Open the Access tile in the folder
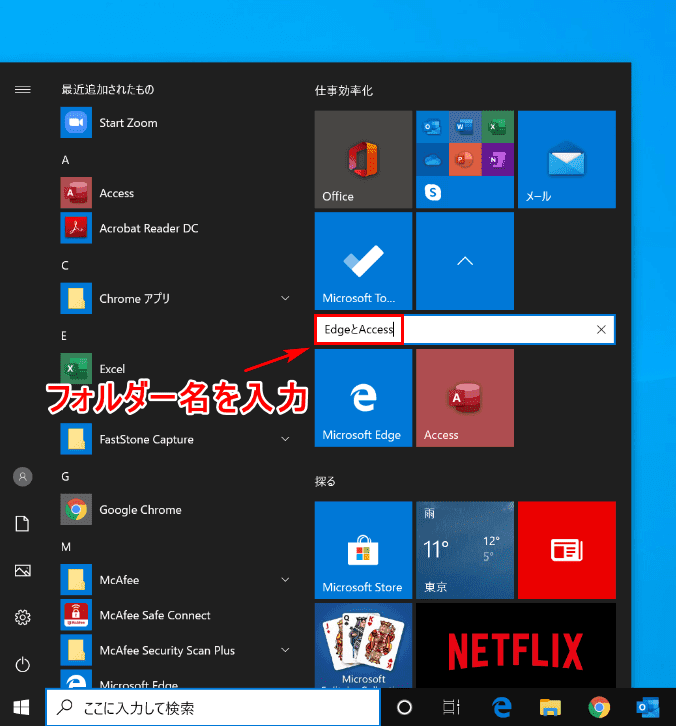This screenshot has width=676, height=726. [465, 398]
